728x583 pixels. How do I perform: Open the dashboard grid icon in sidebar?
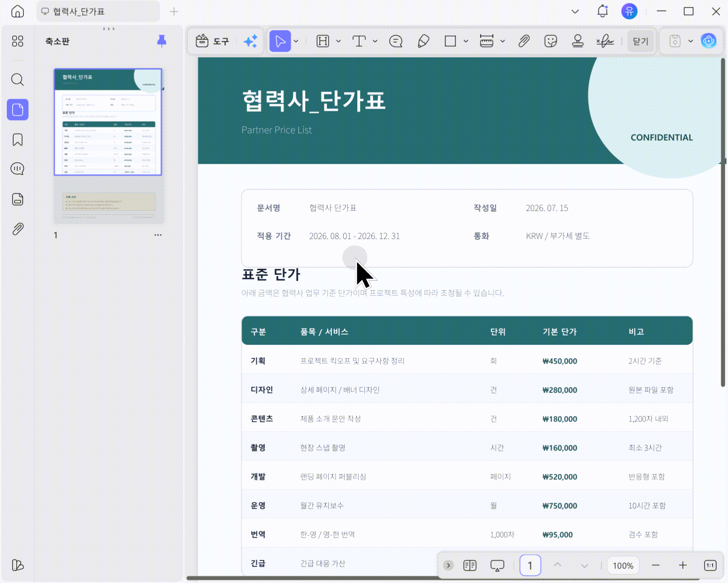tap(18, 41)
